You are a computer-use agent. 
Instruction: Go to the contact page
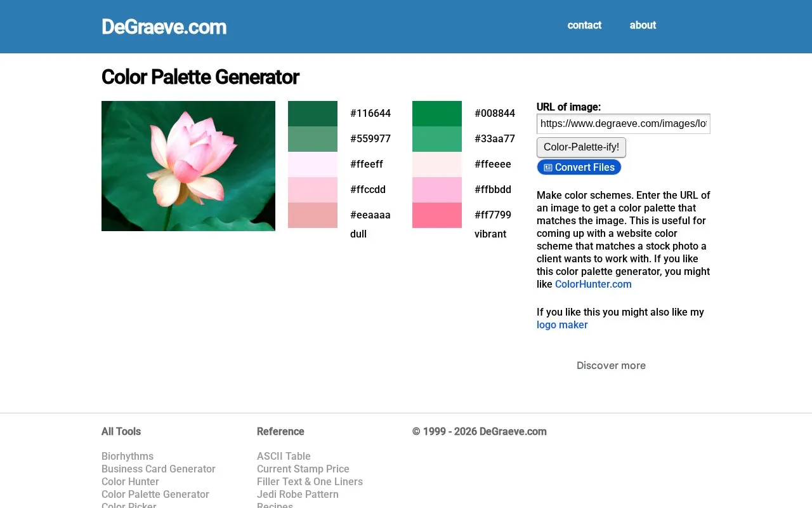(x=584, y=25)
